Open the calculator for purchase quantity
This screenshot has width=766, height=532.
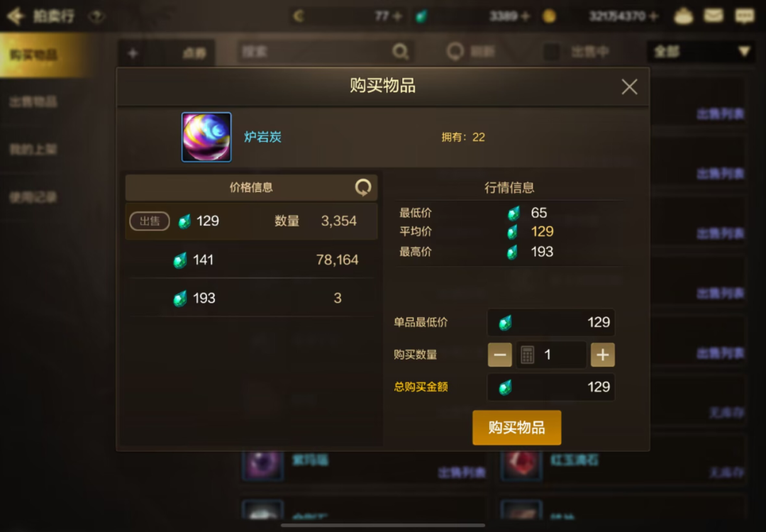pos(527,355)
